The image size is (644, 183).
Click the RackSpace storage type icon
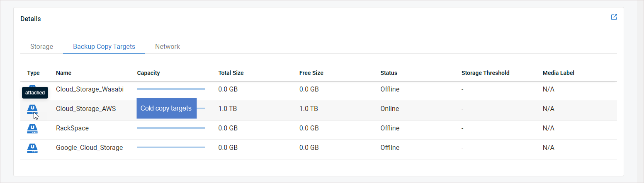32,129
